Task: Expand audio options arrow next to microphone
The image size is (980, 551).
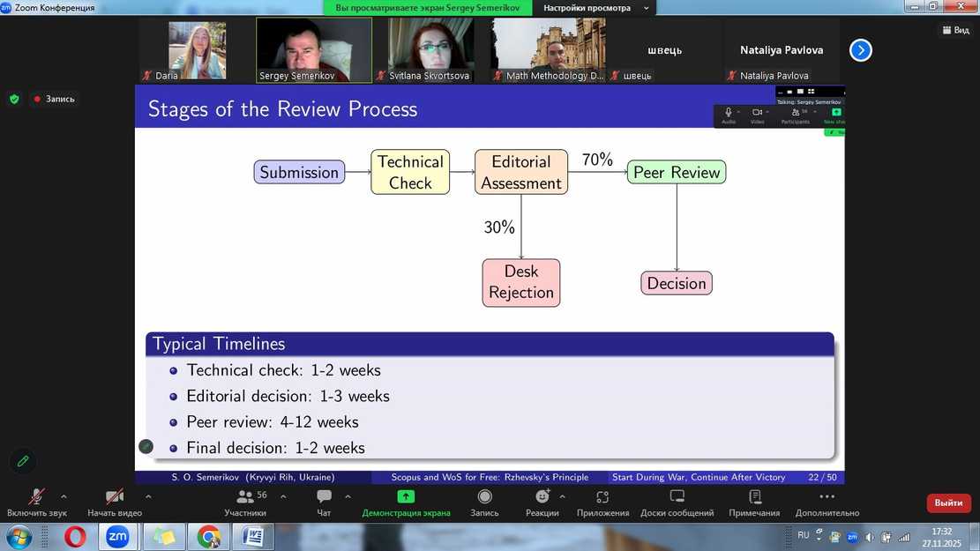Action: 64,496
